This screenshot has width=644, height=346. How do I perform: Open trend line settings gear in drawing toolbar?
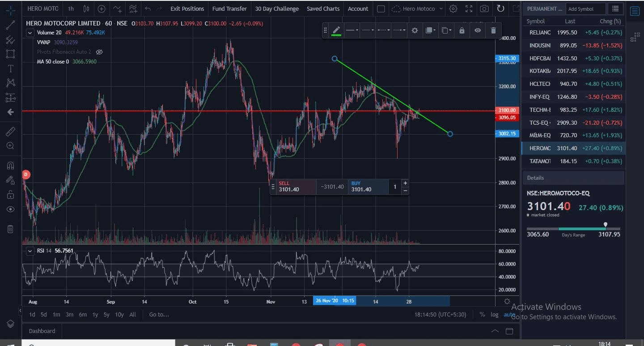(415, 30)
